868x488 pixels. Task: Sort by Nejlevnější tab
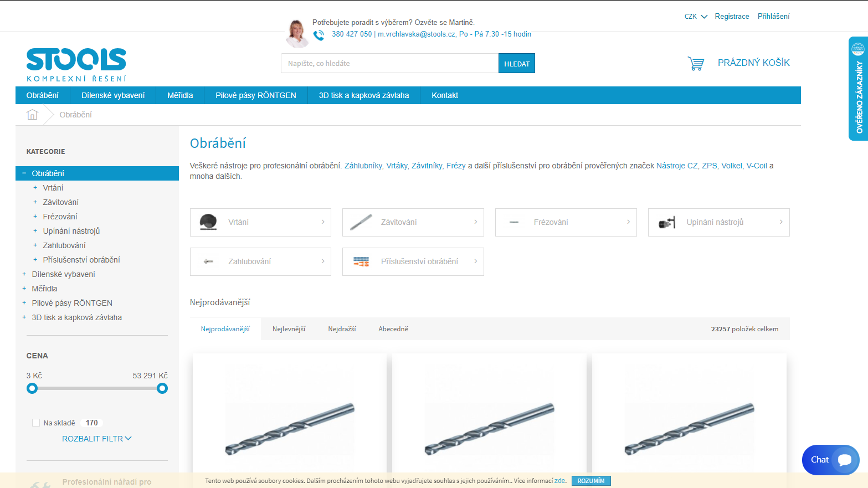coord(289,329)
